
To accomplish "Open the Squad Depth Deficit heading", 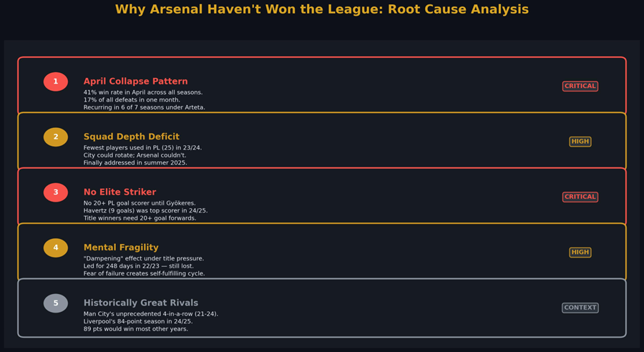I will click(131, 137).
